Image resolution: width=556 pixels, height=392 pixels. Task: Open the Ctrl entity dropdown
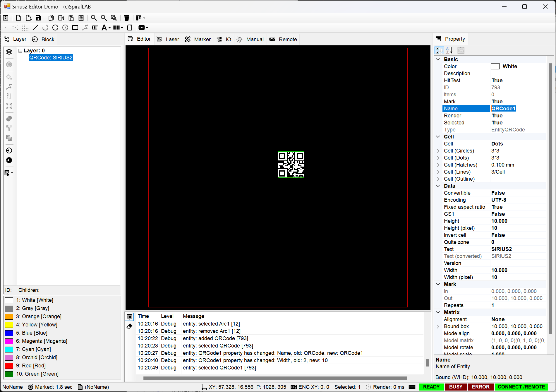[147, 28]
